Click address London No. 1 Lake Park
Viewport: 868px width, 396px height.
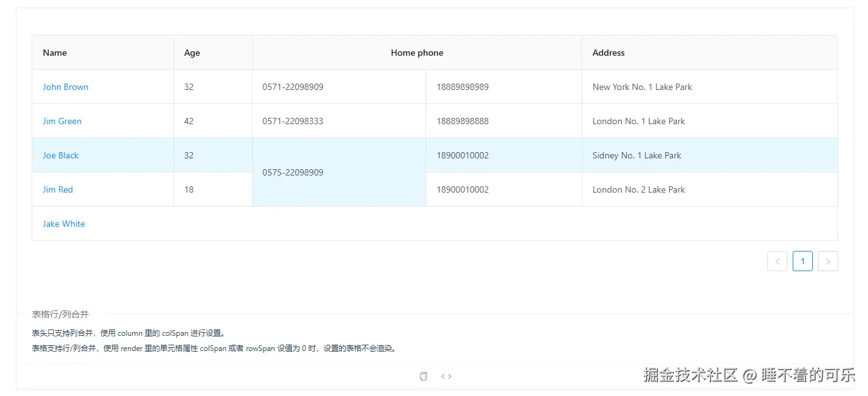639,121
